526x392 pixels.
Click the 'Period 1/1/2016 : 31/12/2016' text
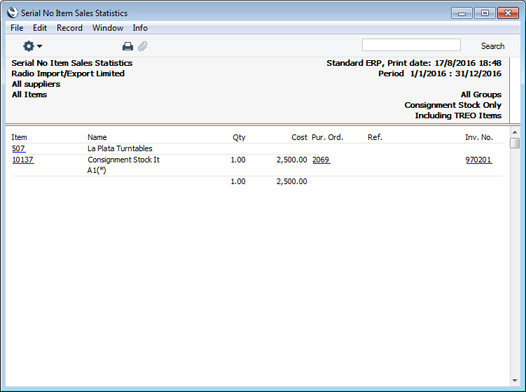[440, 73]
